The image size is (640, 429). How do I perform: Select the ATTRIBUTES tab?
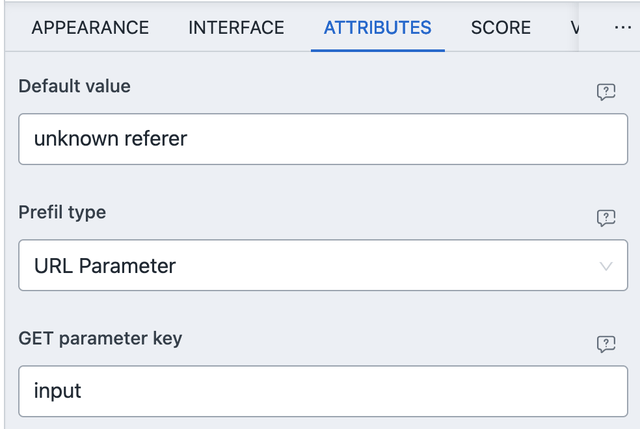point(377,28)
